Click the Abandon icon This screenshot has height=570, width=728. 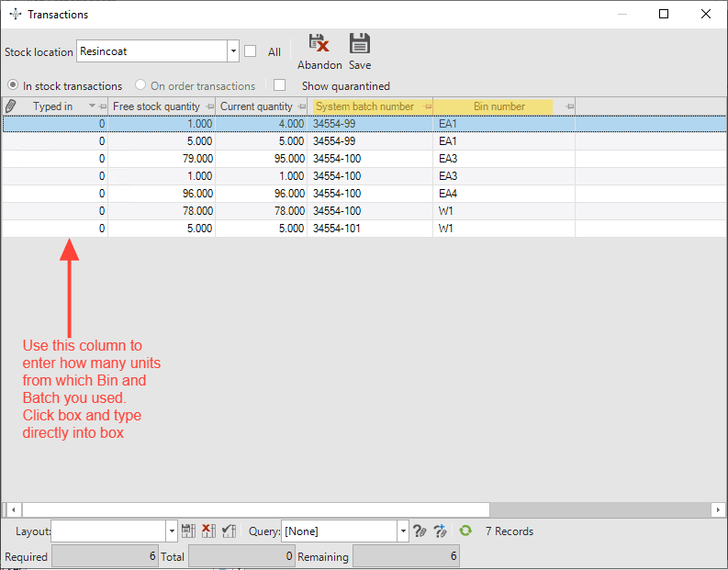coord(319,43)
